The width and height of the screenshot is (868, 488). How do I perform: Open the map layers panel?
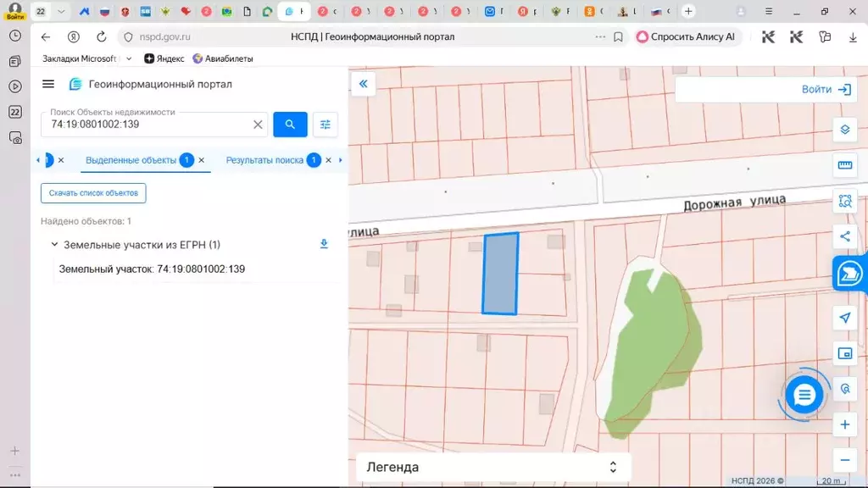844,130
